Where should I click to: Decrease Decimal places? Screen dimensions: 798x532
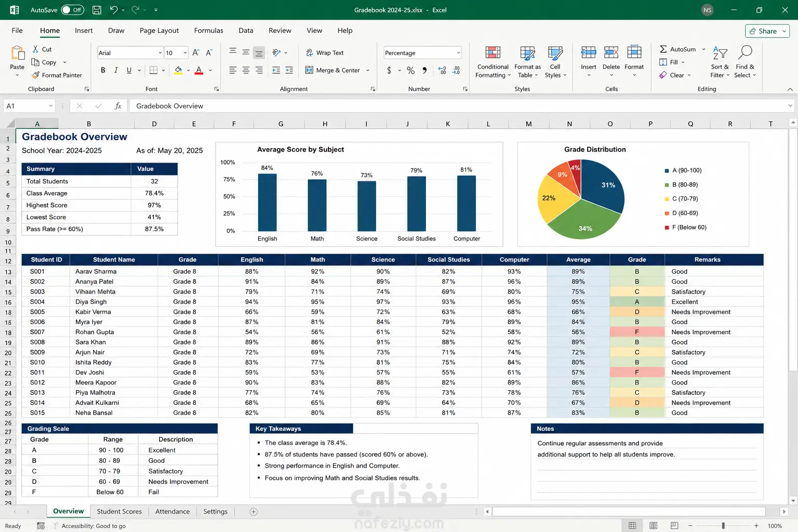click(x=456, y=70)
